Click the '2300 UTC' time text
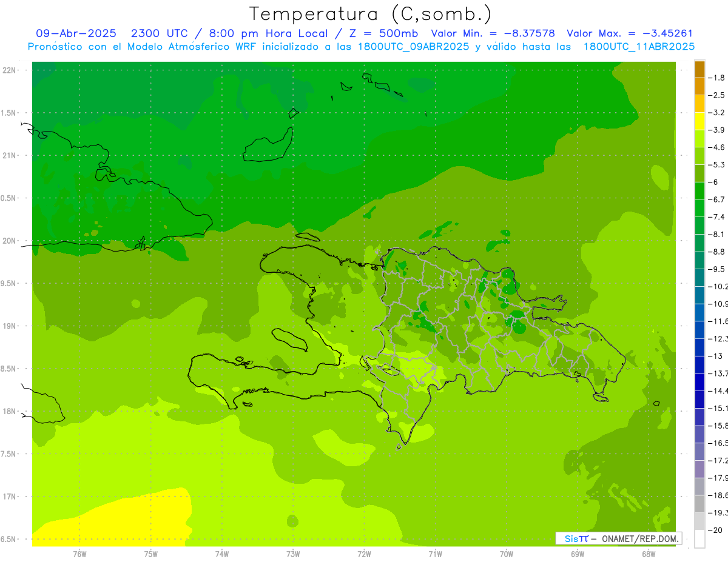The image size is (728, 562). click(160, 33)
